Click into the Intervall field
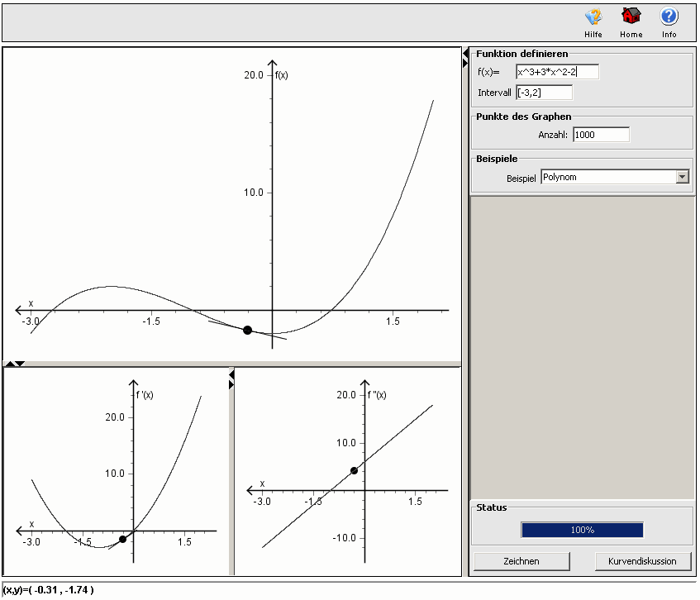The image size is (700, 600). coord(544,92)
